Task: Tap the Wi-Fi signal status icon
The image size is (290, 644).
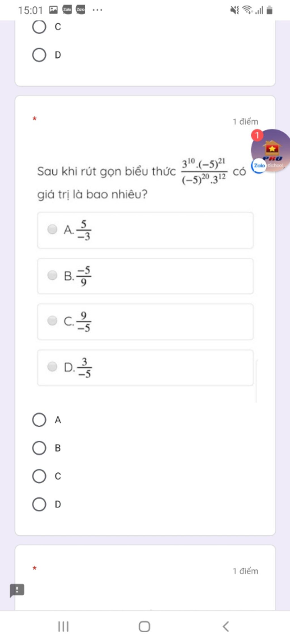Action: point(248,10)
